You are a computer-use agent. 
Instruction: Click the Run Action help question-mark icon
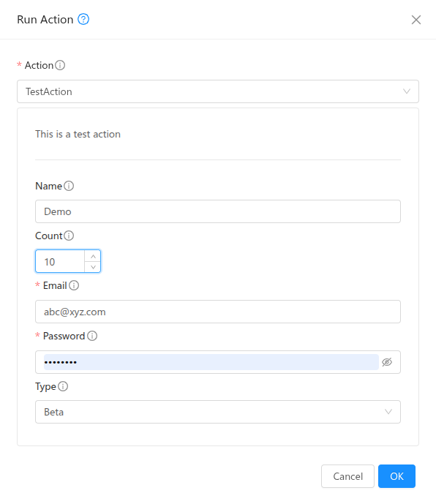tap(83, 19)
